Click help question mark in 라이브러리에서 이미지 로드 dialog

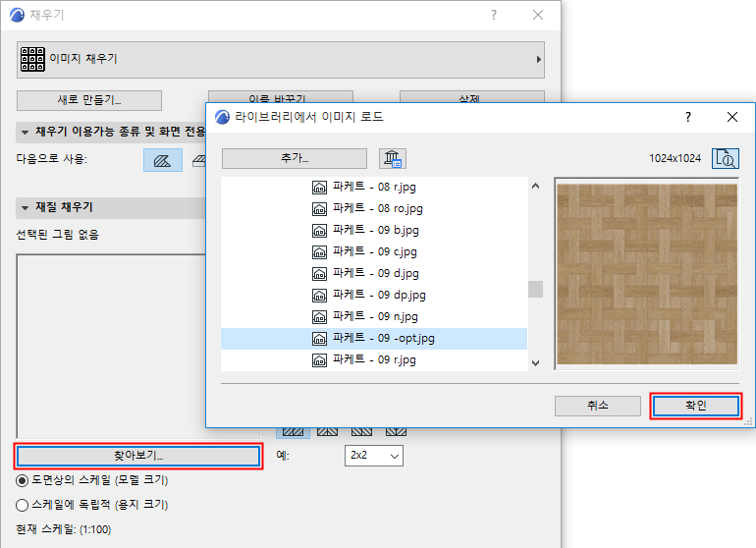(x=688, y=117)
